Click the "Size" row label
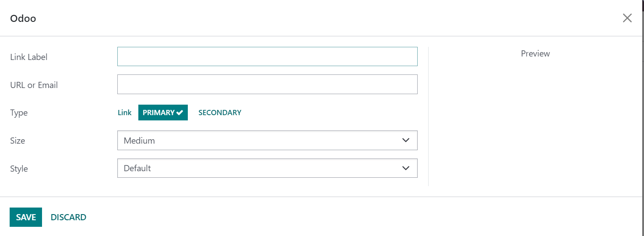The height and width of the screenshot is (236, 644). (x=18, y=141)
